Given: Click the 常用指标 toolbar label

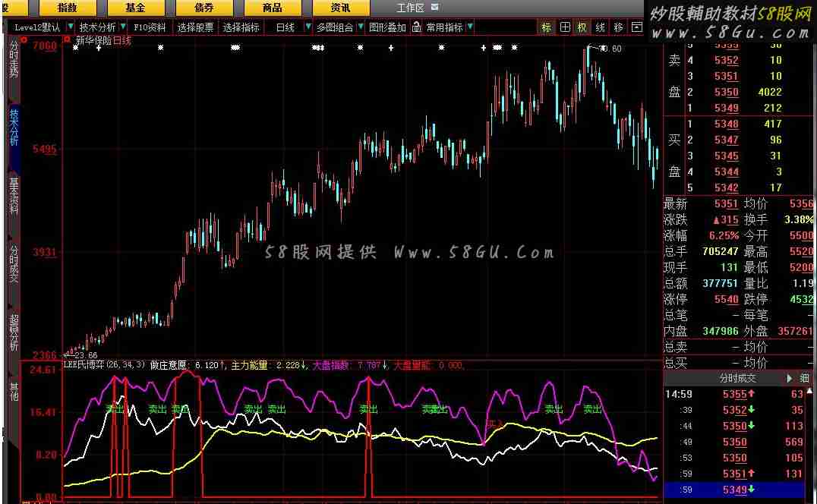Looking at the screenshot, I should point(444,27).
